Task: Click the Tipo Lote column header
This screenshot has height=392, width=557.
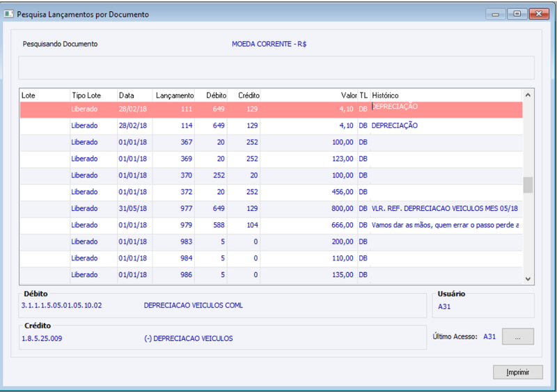Action: [93, 95]
